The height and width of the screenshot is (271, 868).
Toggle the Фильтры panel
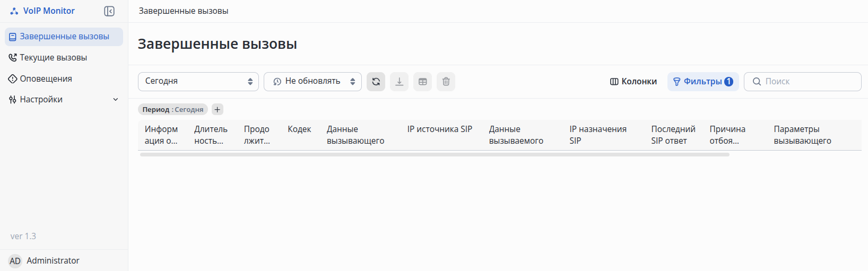(x=702, y=82)
